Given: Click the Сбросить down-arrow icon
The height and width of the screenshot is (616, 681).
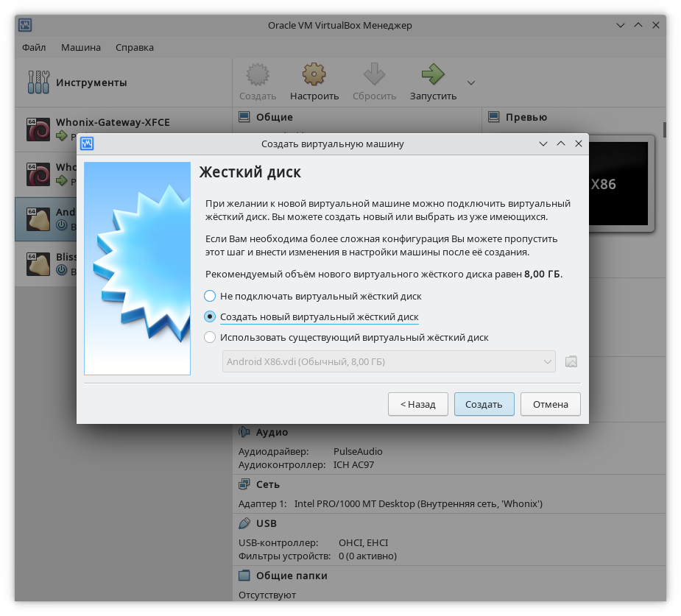Looking at the screenshot, I should coord(374,75).
